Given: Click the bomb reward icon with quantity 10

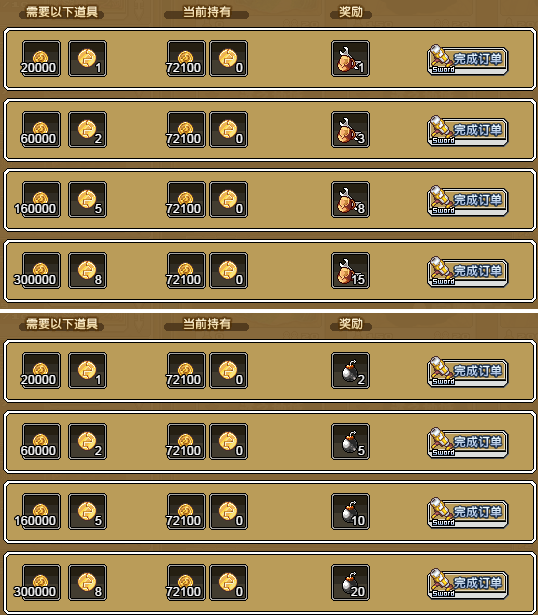Looking at the screenshot, I should click(350, 511).
